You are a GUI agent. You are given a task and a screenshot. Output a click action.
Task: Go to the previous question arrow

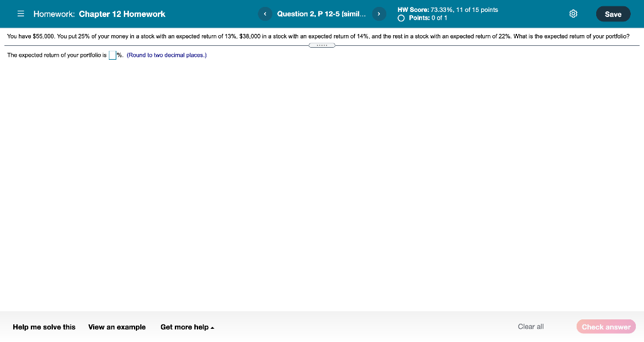(x=265, y=14)
